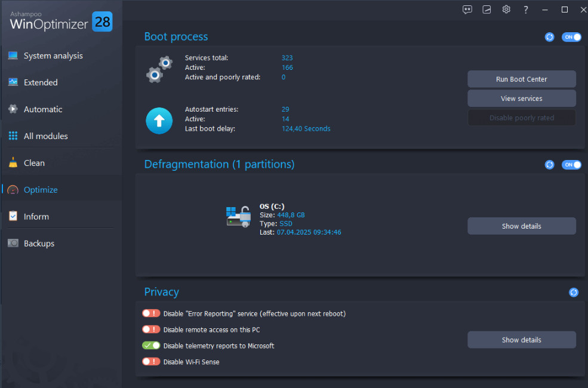Click the Boot process heading
588x388 pixels.
point(176,37)
